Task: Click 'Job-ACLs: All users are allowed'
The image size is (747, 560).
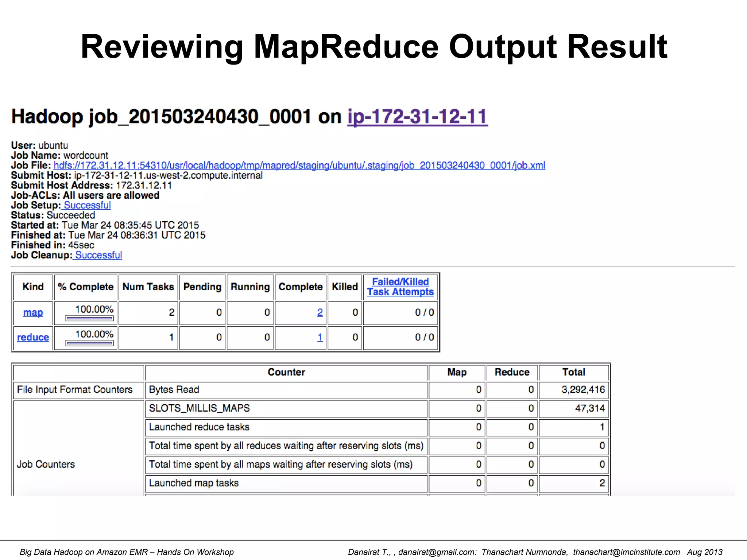Action: tap(85, 195)
